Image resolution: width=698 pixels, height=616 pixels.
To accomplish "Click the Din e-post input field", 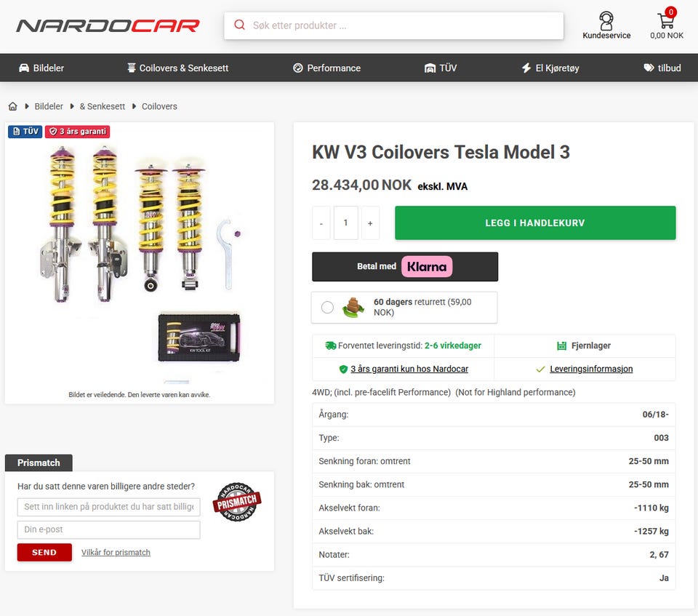I will pos(108,529).
